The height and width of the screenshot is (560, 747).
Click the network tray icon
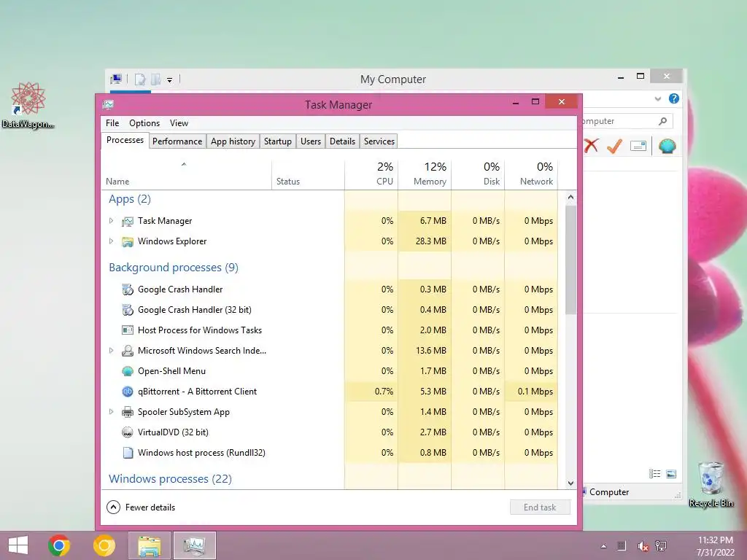[661, 545]
